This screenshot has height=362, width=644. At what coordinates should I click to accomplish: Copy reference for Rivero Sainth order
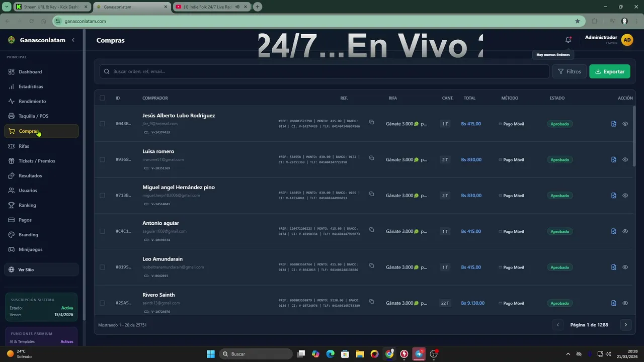[371, 302]
